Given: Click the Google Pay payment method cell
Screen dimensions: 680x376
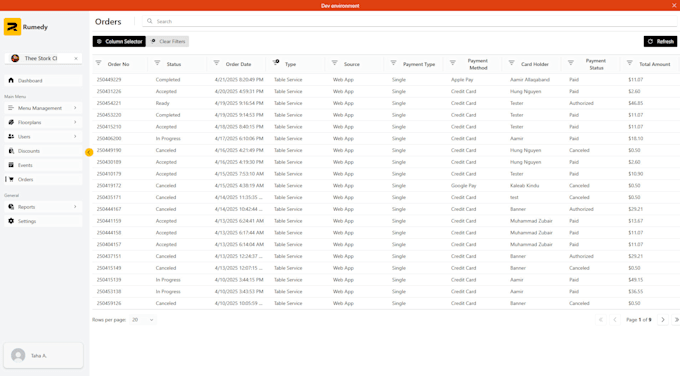Looking at the screenshot, I should tap(463, 186).
